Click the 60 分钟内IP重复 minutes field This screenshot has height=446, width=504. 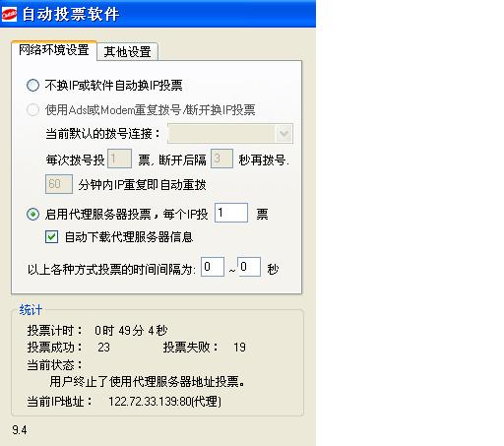pyautogui.click(x=59, y=184)
